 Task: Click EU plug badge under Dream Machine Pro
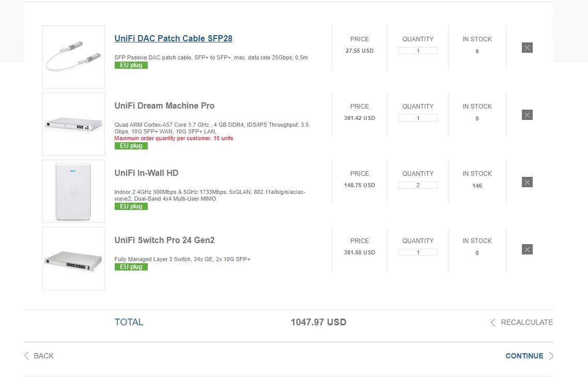(x=131, y=146)
